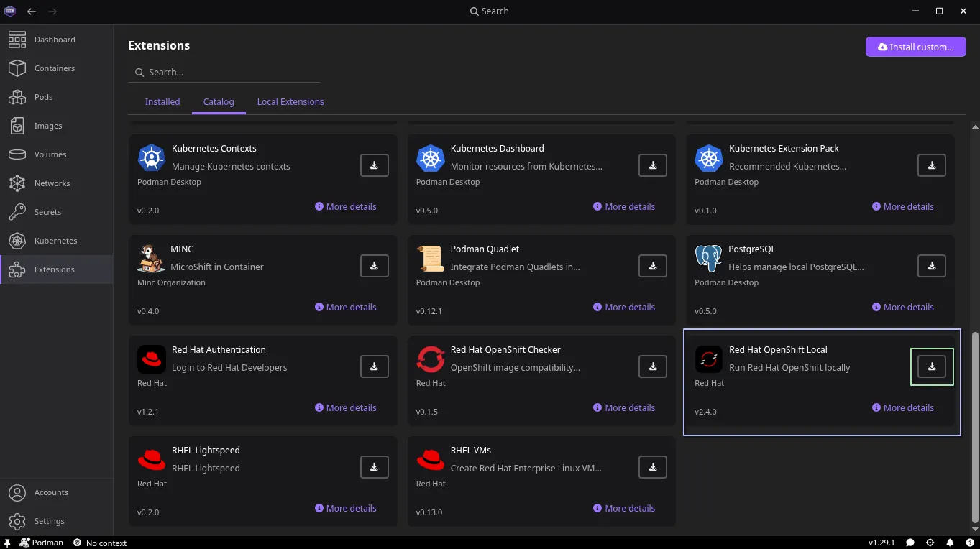Open the Pods section

[x=56, y=97]
